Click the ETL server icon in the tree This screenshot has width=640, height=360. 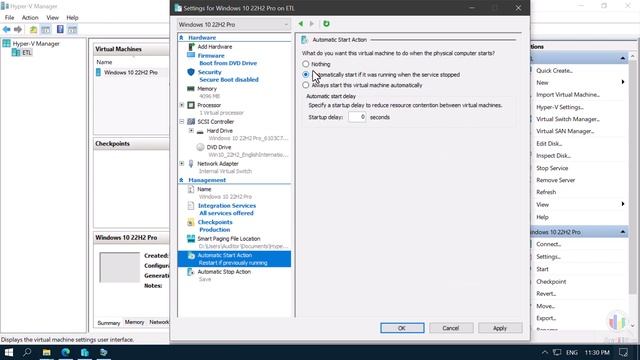pyautogui.click(x=16, y=52)
